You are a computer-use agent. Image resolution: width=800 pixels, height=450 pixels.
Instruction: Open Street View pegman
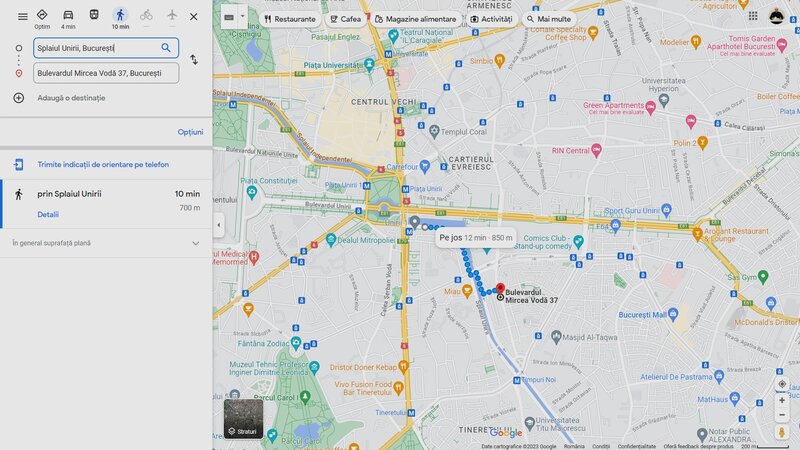(782, 432)
